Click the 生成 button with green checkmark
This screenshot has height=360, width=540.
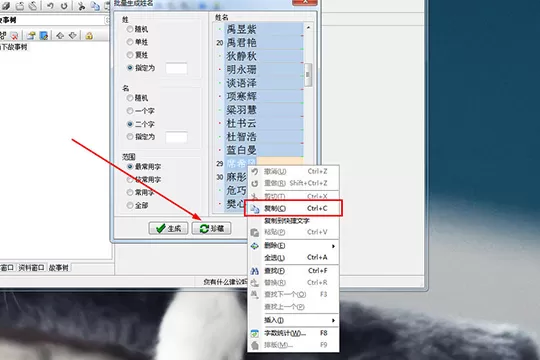pos(168,228)
